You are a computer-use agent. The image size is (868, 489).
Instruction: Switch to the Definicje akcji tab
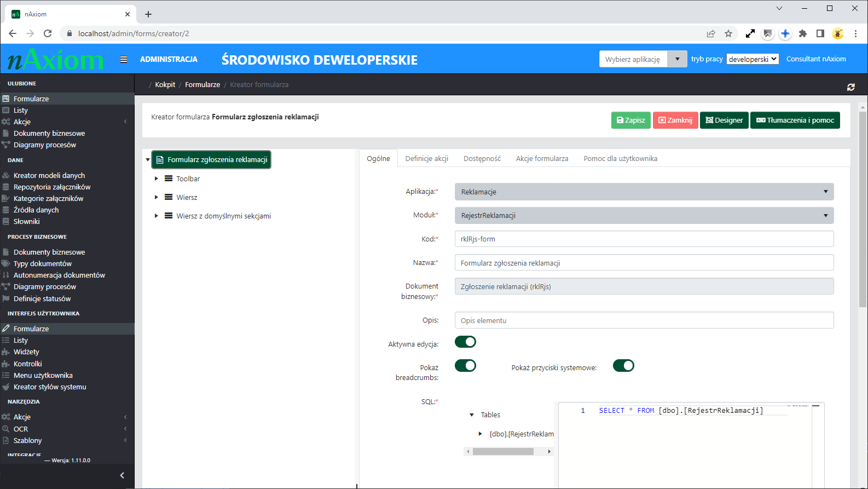426,159
